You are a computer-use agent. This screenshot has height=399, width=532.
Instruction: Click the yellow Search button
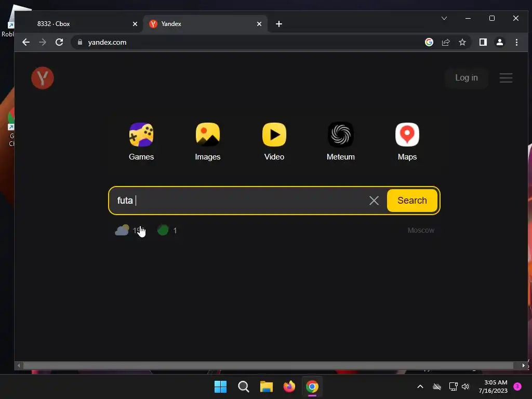pyautogui.click(x=412, y=201)
